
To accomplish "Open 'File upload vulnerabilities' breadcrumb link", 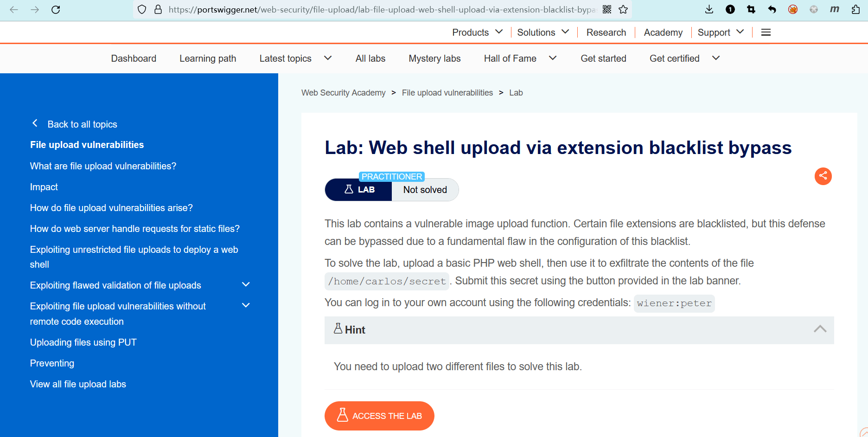I will coord(447,93).
